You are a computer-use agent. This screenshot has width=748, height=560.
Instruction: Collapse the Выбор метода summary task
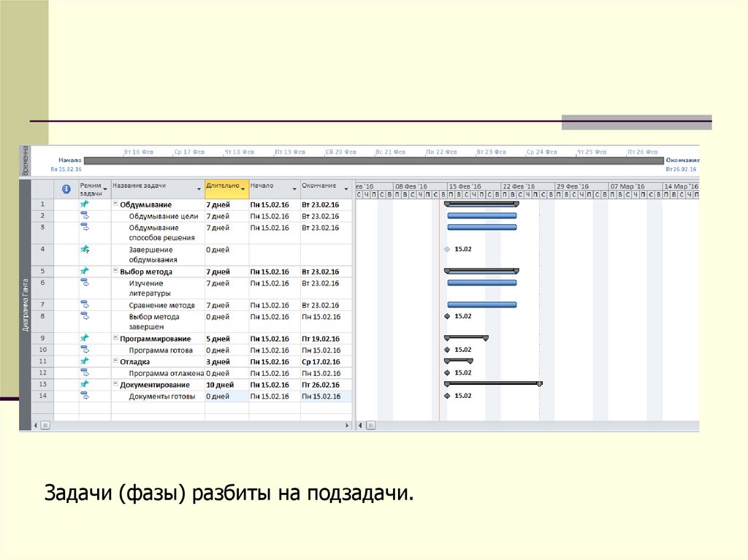pos(115,272)
